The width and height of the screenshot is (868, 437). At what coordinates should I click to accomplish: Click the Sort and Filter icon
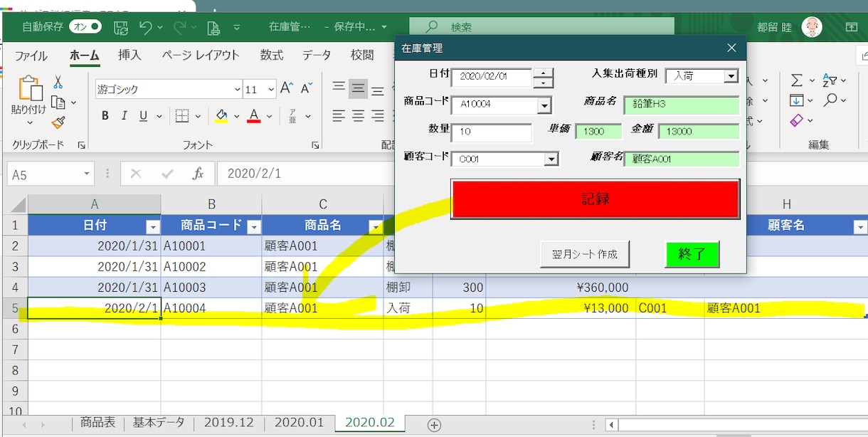point(830,80)
